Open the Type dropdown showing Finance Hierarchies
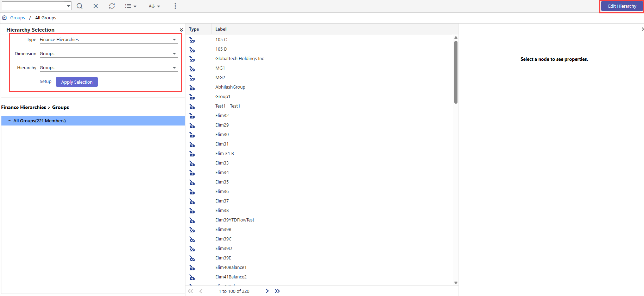The image size is (644, 296). [108, 40]
